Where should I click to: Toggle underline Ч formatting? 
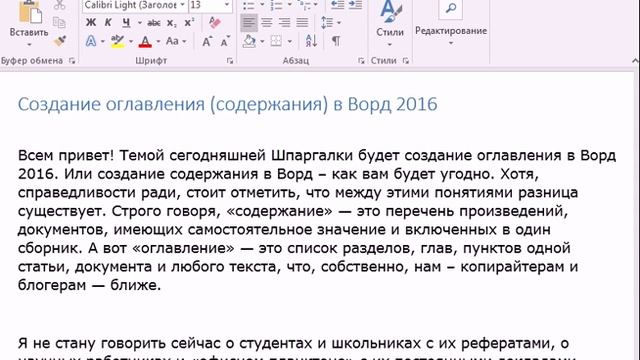(127, 22)
